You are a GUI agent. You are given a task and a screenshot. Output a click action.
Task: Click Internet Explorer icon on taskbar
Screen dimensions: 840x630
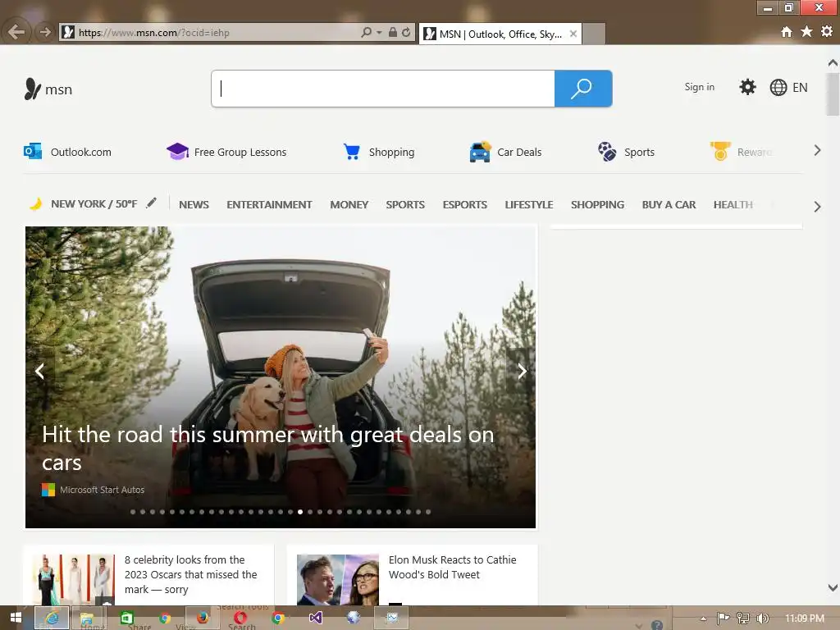(52, 618)
